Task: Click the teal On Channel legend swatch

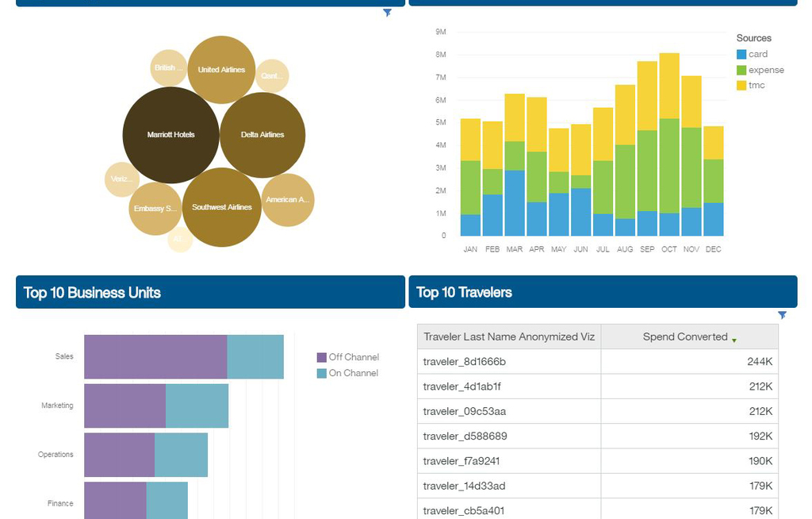Action: point(322,373)
